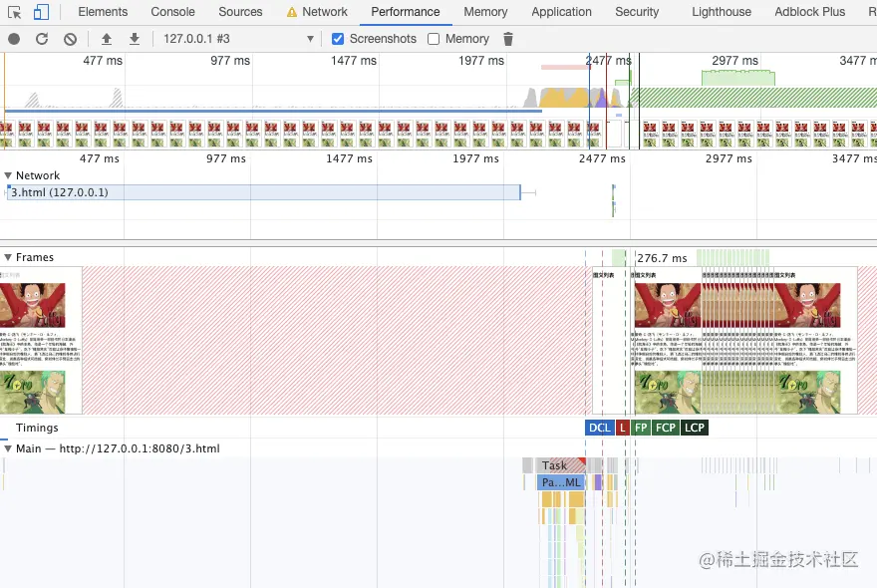Image resolution: width=877 pixels, height=588 pixels.
Task: Open the Sources tab
Action: pyautogui.click(x=240, y=12)
